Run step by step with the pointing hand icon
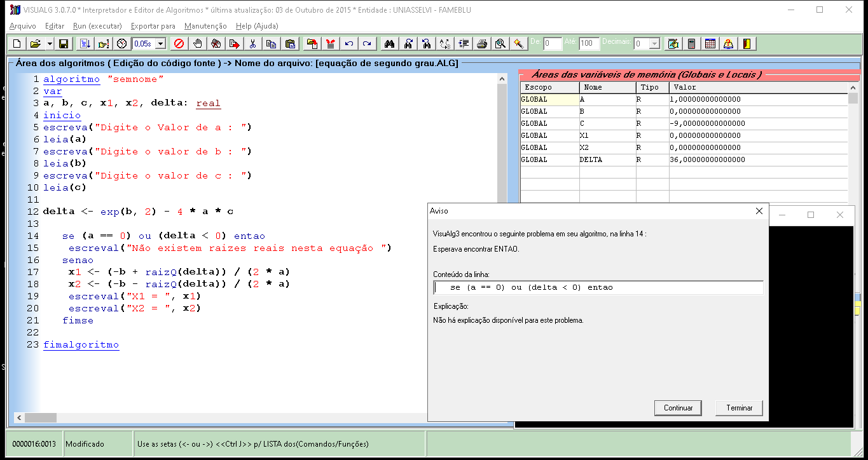This screenshot has height=460, width=868. tap(104, 44)
